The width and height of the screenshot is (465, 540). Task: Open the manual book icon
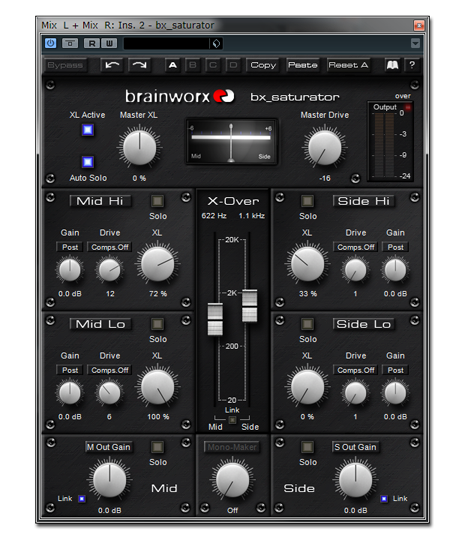pyautogui.click(x=393, y=65)
